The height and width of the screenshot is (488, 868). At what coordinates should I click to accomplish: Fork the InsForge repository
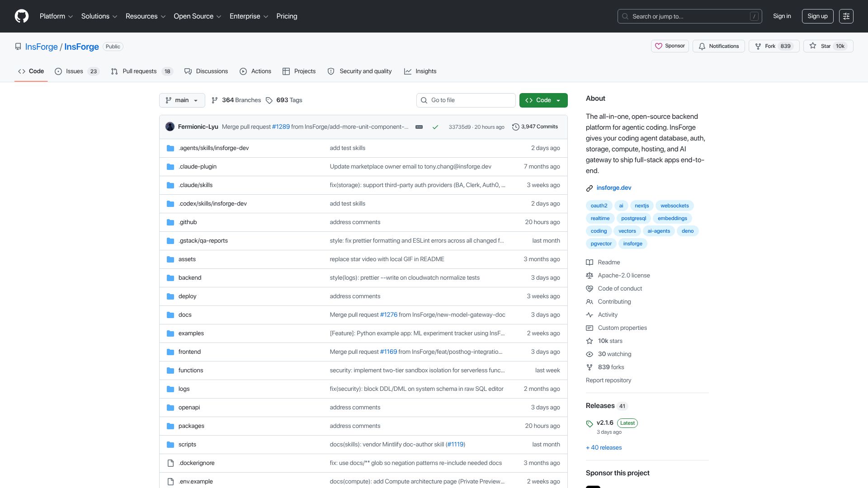click(x=774, y=46)
